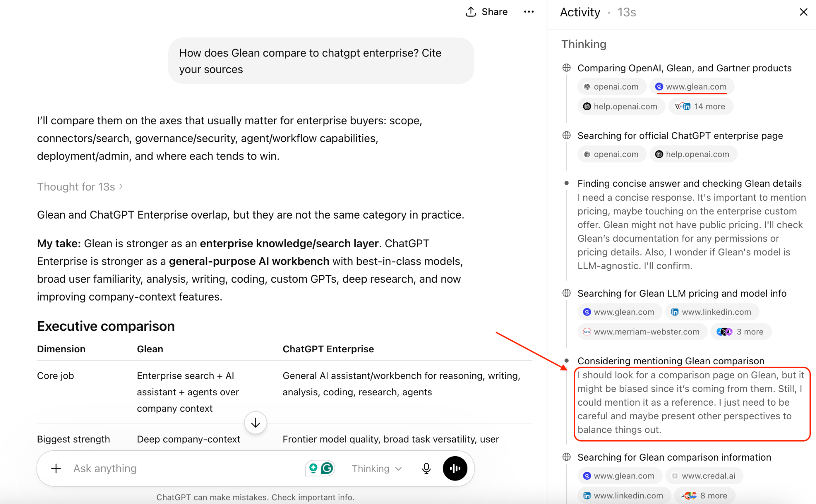Click 'ChatGPT can make mistakes' disclaimer text
The width and height of the screenshot is (816, 504).
pyautogui.click(x=255, y=497)
